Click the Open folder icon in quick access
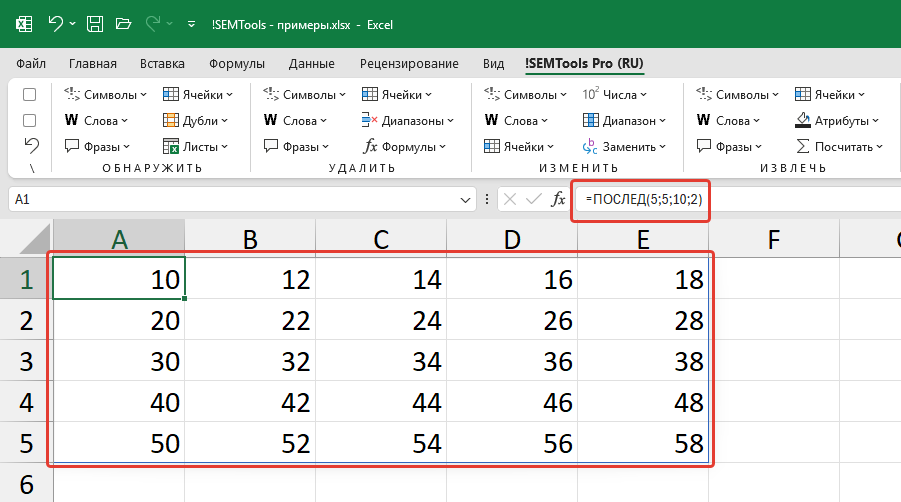 [123, 23]
